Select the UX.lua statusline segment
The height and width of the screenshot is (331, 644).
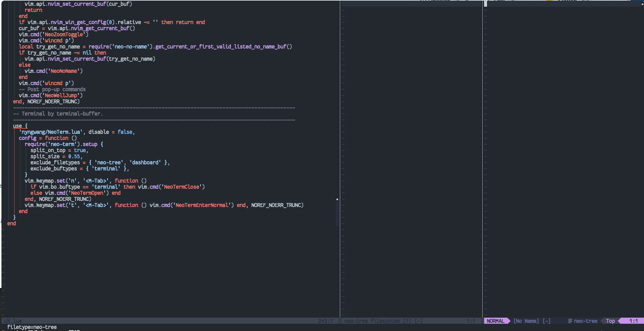[13, 321]
